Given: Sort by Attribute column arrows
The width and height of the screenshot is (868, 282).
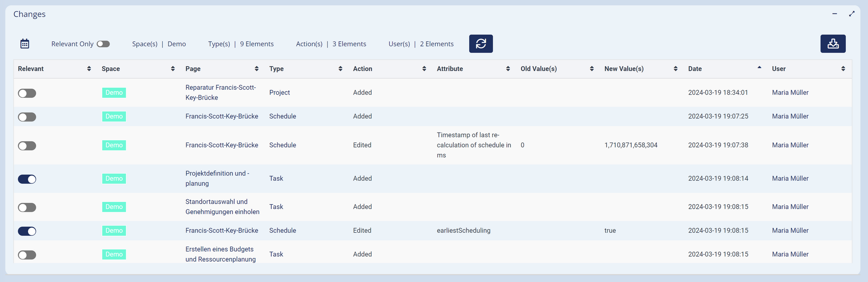Looking at the screenshot, I should (x=508, y=69).
